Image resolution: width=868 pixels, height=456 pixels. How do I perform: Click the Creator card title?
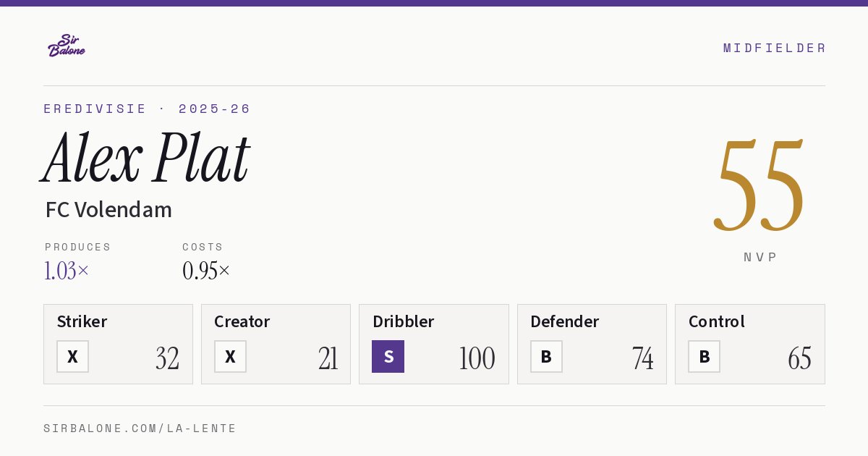(x=242, y=321)
